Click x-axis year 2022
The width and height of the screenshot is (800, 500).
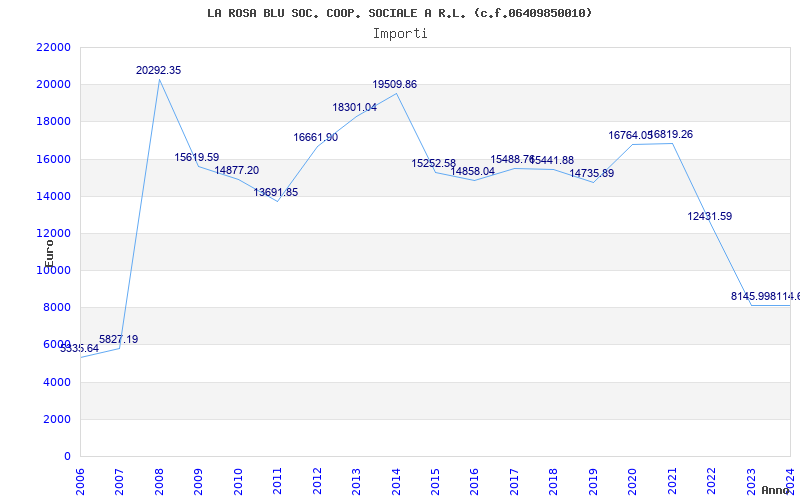(711, 481)
